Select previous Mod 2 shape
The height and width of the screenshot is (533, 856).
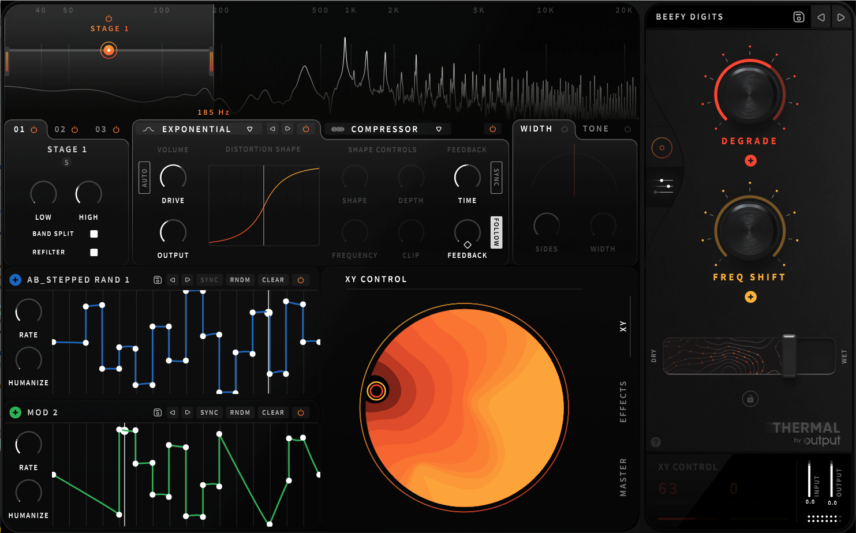(173, 412)
